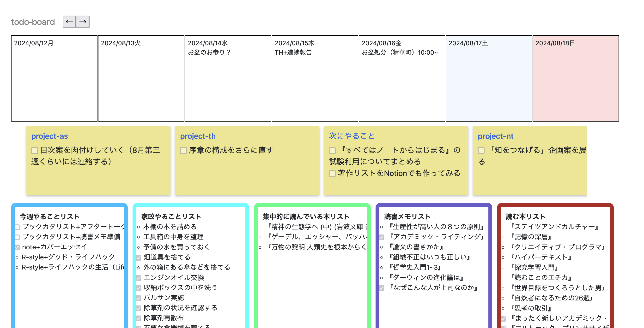Check the 「知をつなげる」企画案 checkbox

pyautogui.click(x=481, y=151)
